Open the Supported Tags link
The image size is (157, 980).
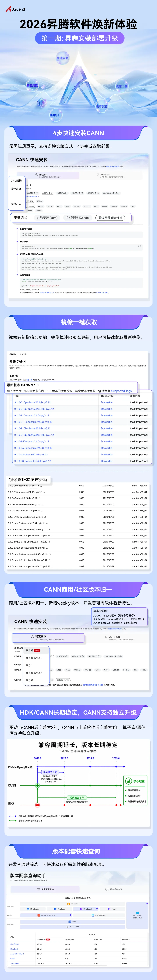[x=121, y=391]
